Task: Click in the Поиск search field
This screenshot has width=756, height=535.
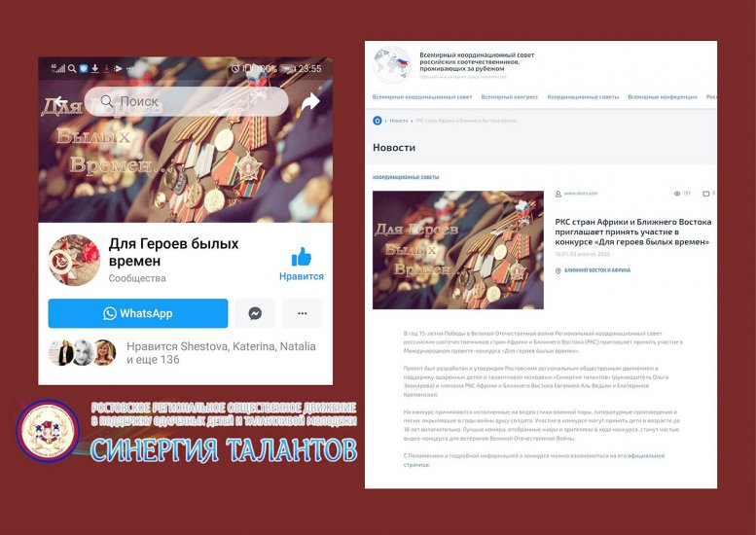Action: 187,102
